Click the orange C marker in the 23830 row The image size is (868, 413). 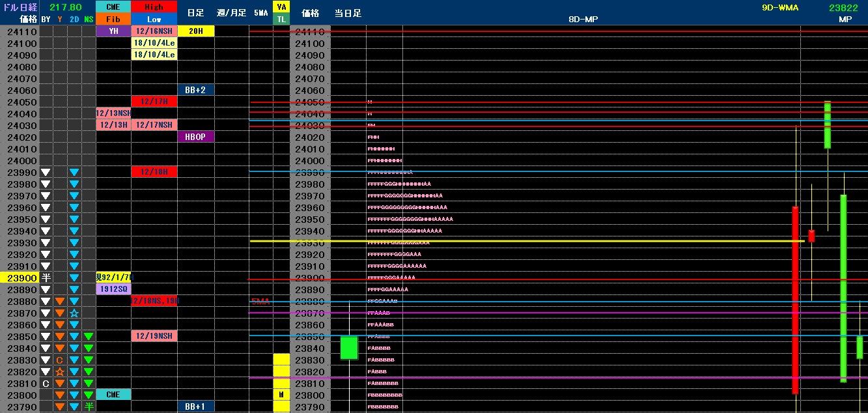[x=60, y=360]
